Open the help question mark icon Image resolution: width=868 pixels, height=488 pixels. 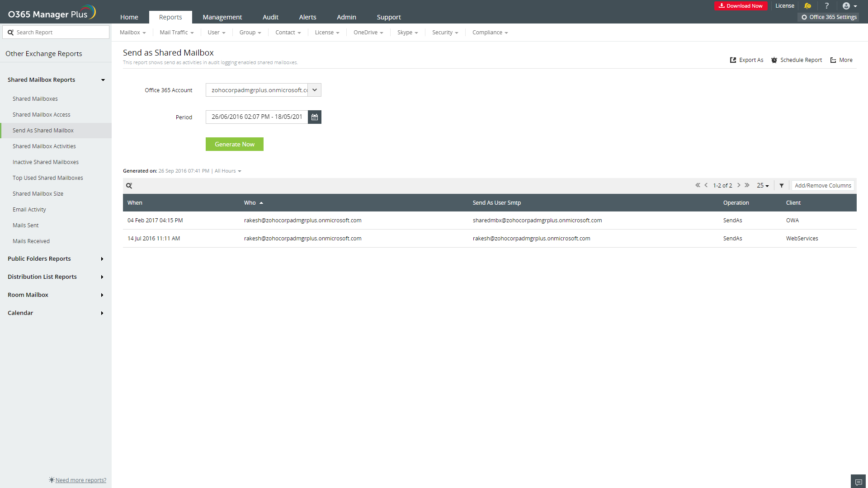tap(827, 6)
